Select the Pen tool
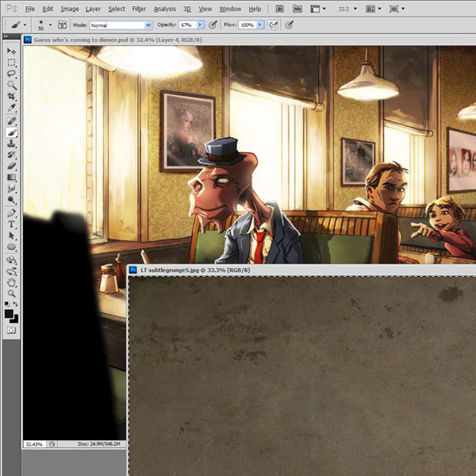This screenshot has width=476, height=476. tap(12, 213)
